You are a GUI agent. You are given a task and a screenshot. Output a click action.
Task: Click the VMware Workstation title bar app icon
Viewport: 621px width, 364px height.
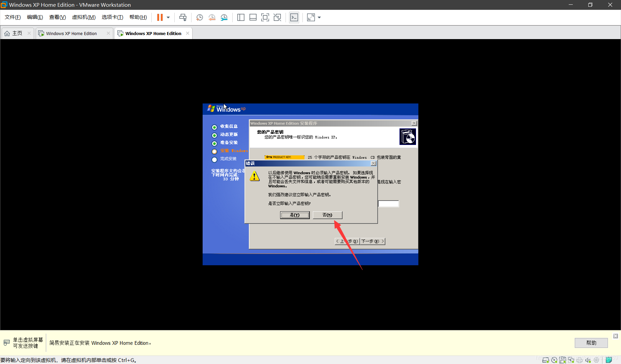coord(4,5)
